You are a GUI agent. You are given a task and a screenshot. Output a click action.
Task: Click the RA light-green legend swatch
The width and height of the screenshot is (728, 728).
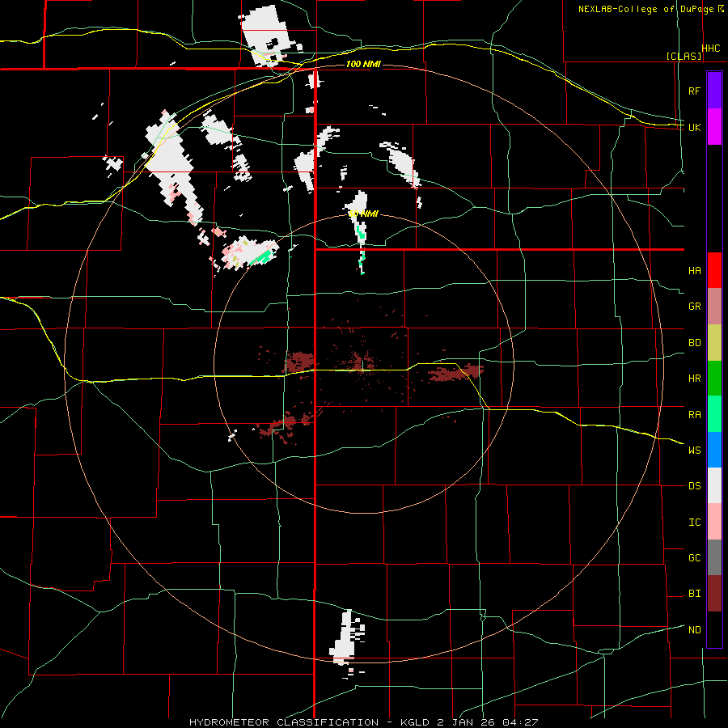(x=714, y=414)
